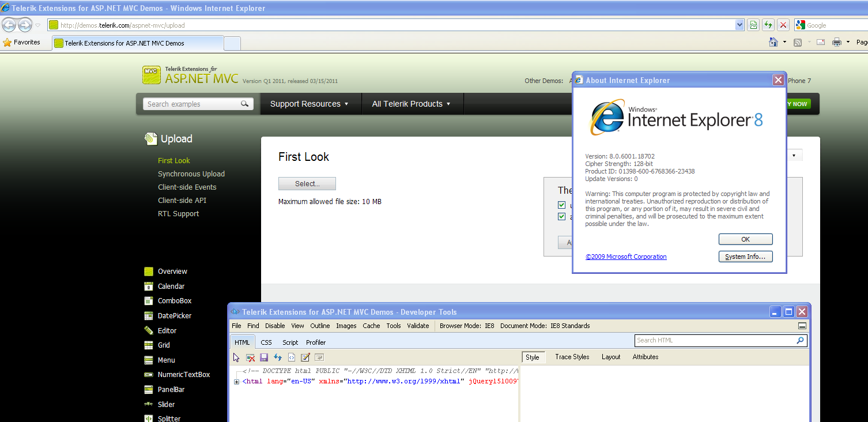Image resolution: width=868 pixels, height=422 pixels.
Task: Switch to the Profiler tab in Developer Tools
Action: (x=316, y=342)
